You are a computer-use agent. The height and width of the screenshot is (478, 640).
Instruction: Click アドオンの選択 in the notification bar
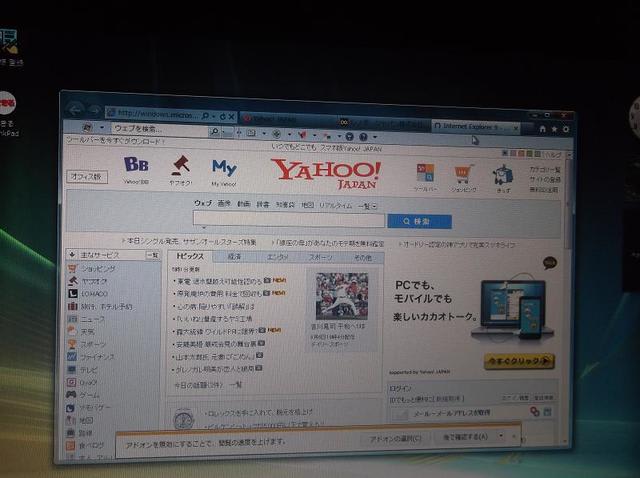point(397,437)
